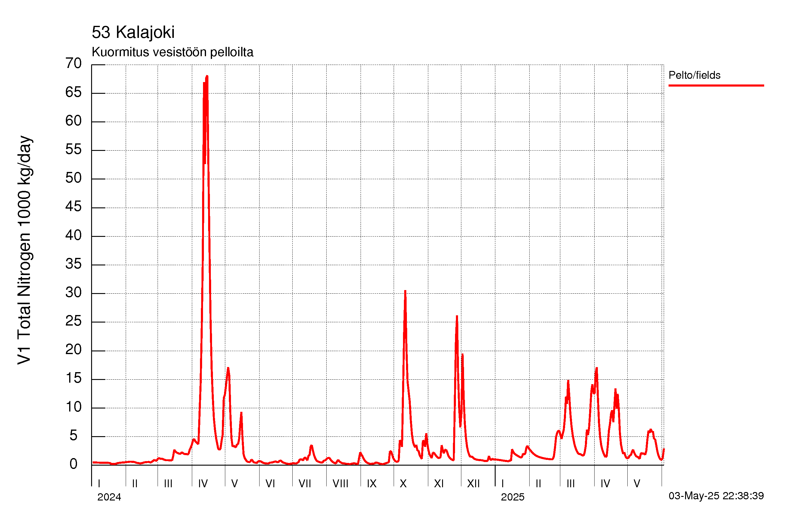Click the y-axis value 0

coord(73,464)
